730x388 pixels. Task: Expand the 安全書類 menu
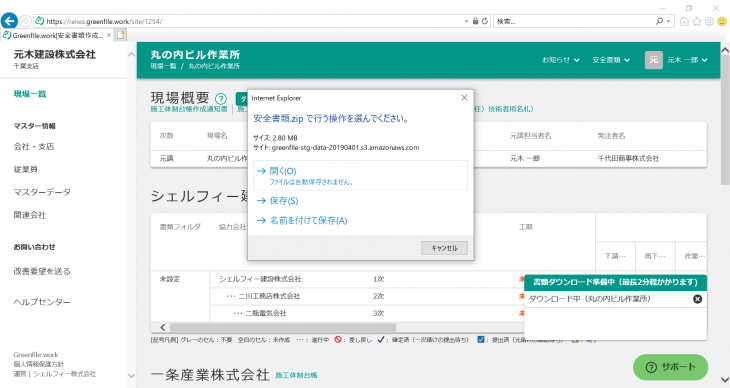coord(611,60)
